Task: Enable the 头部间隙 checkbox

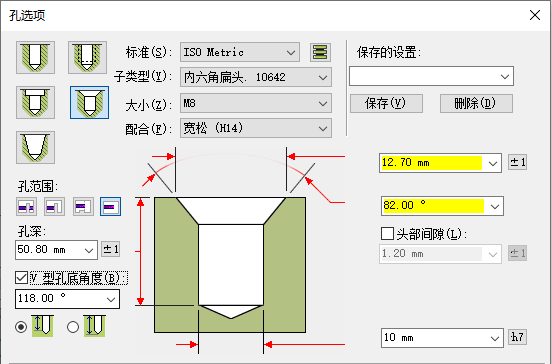Action: [387, 233]
